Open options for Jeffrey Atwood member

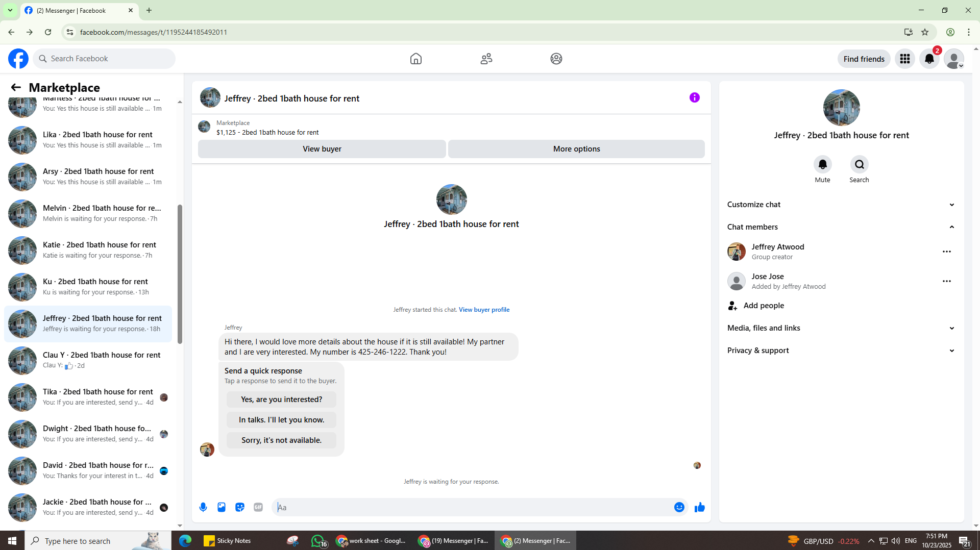click(946, 252)
